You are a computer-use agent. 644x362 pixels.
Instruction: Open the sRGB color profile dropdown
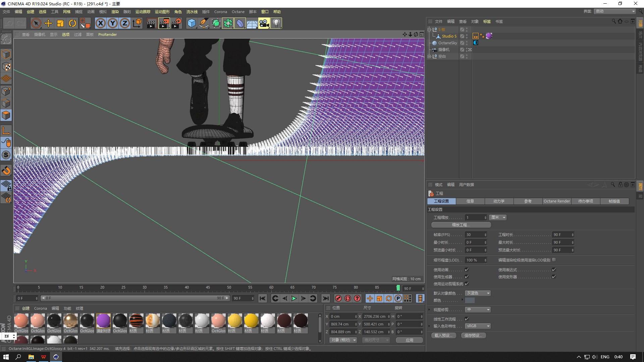(478, 326)
